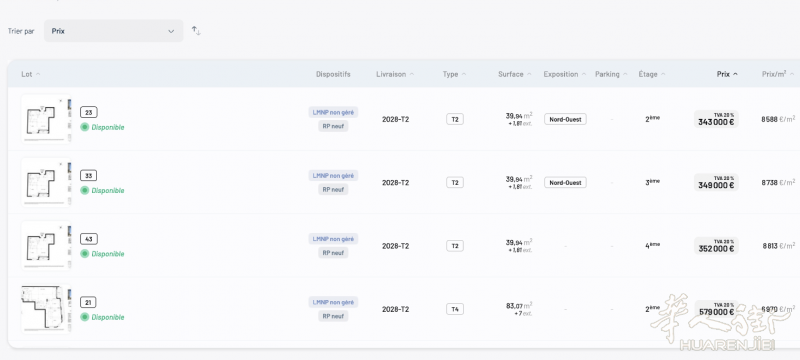Click 'RP neuf' tag in lot 23 row
Viewport: 800px width, 360px height.
point(333,126)
